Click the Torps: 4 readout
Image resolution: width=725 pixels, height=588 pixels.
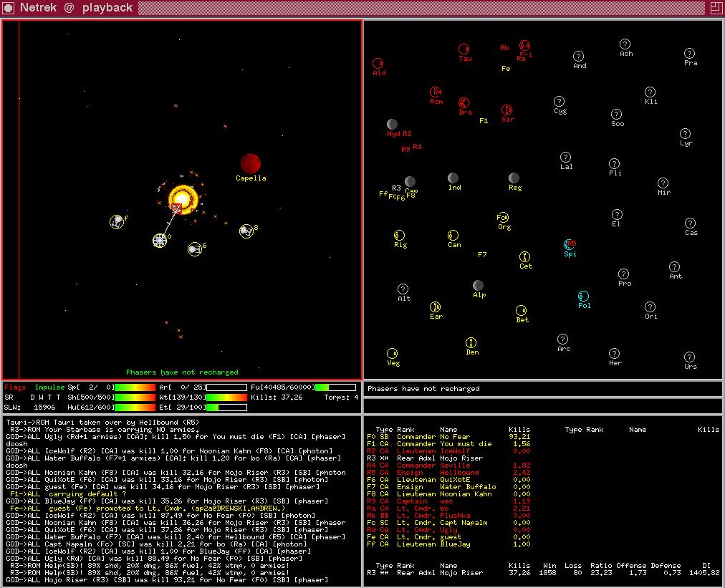click(341, 397)
